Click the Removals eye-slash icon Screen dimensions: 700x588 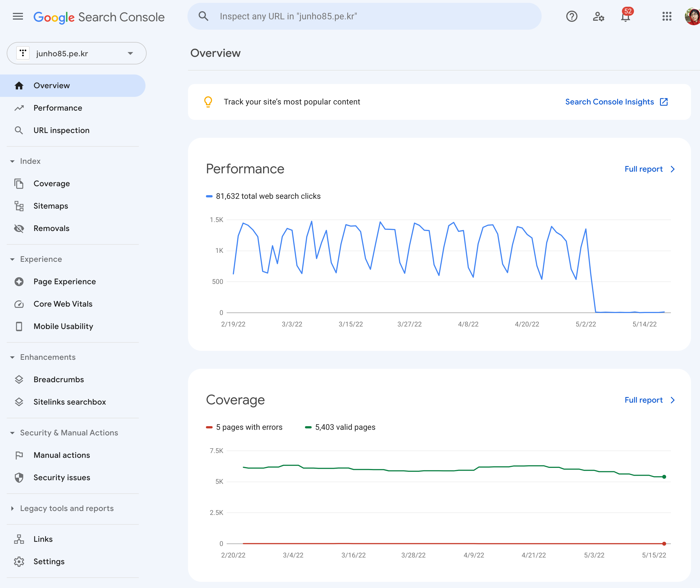(19, 228)
